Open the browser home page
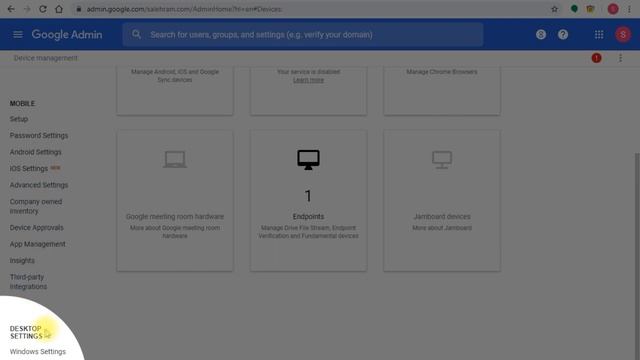 click(x=59, y=9)
